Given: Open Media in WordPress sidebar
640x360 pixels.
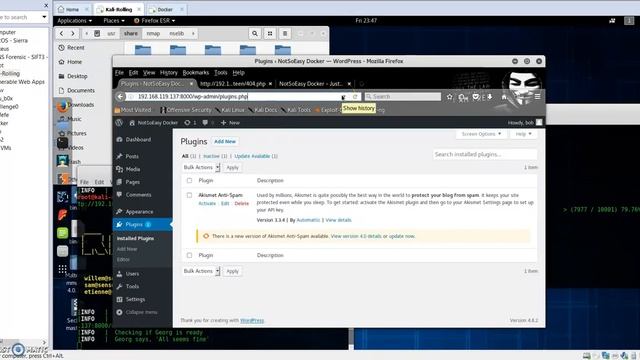Looking at the screenshot, I should coord(133,169).
